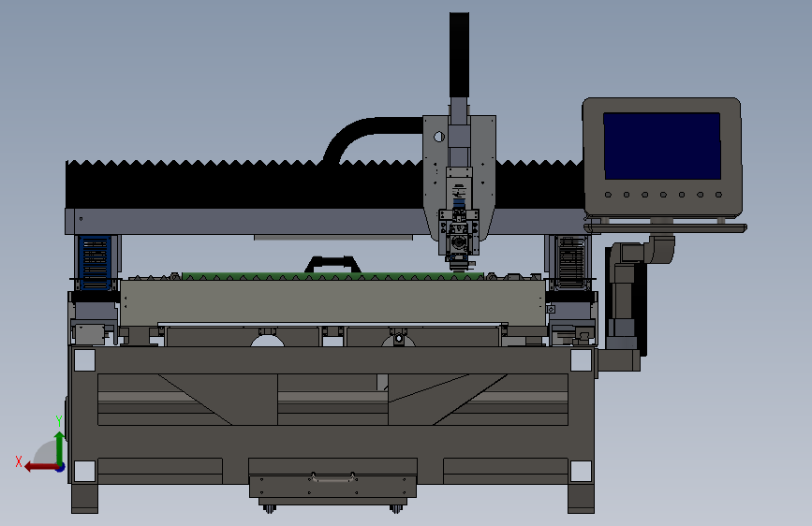Image resolution: width=812 pixels, height=526 pixels.
Task: Select the dark blue monitor screen of the control panel
Action: [x=662, y=146]
